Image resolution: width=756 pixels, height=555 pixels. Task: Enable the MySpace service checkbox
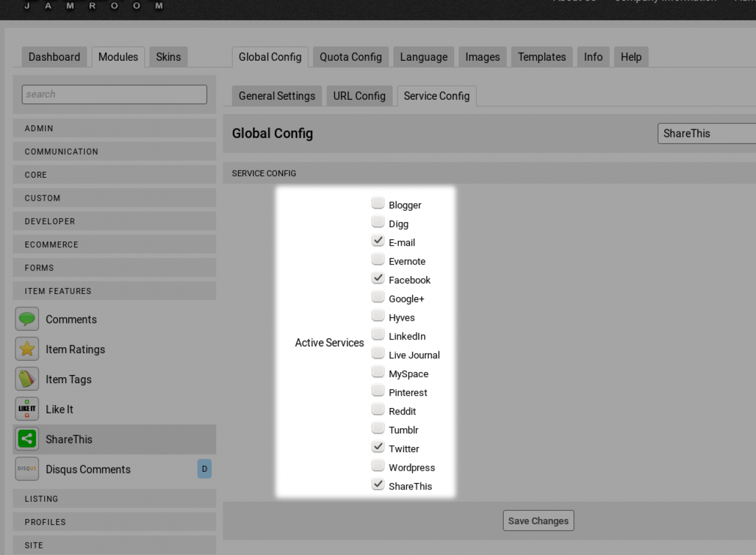[378, 372]
